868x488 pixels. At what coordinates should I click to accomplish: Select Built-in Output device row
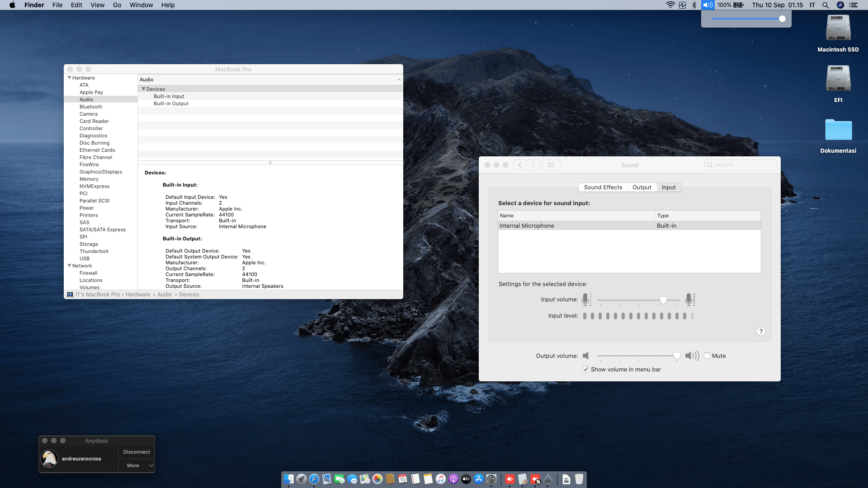[x=270, y=103]
